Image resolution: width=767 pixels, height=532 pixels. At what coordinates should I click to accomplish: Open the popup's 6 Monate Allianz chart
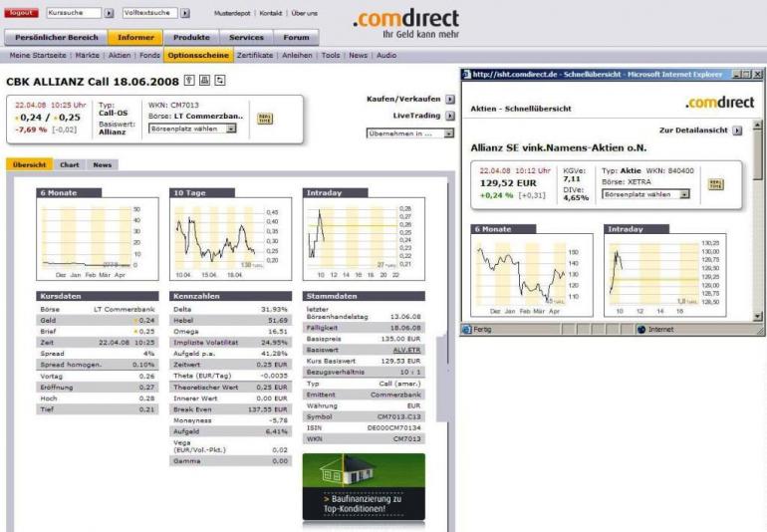pos(532,275)
